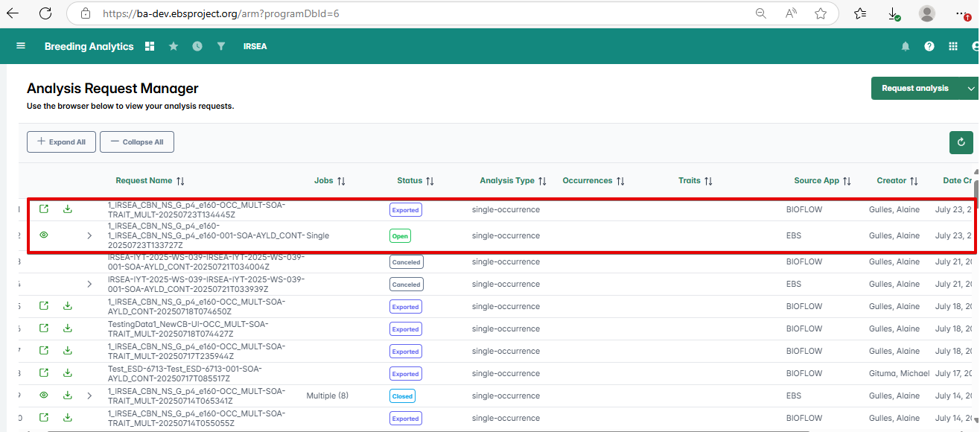Click the help question mark icon

point(929,46)
